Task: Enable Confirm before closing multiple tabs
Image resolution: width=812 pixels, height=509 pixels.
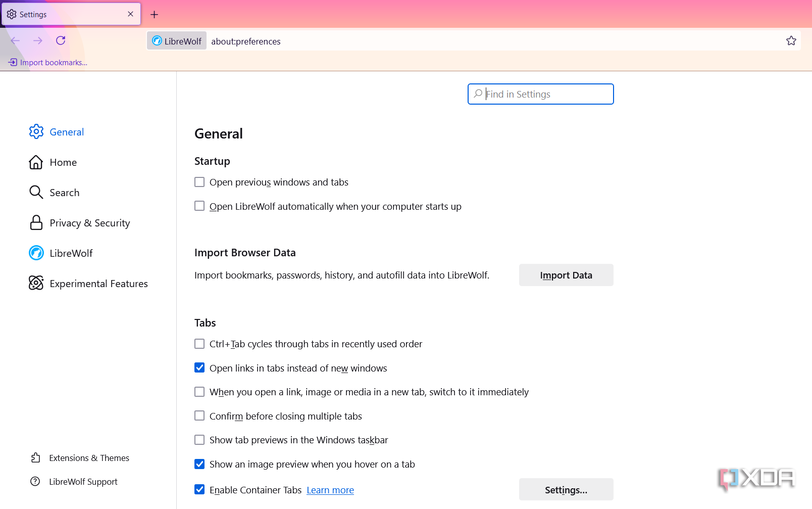Action: 199,415
